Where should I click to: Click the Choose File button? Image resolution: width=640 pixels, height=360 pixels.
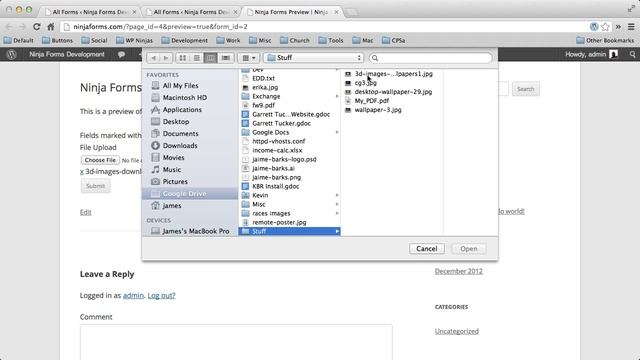[100, 160]
